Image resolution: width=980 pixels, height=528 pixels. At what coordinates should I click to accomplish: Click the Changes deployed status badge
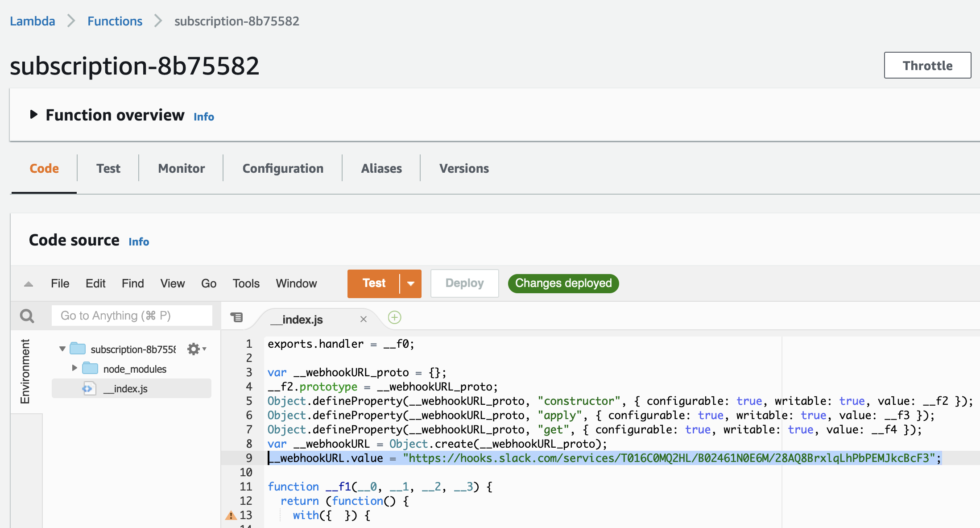(563, 283)
